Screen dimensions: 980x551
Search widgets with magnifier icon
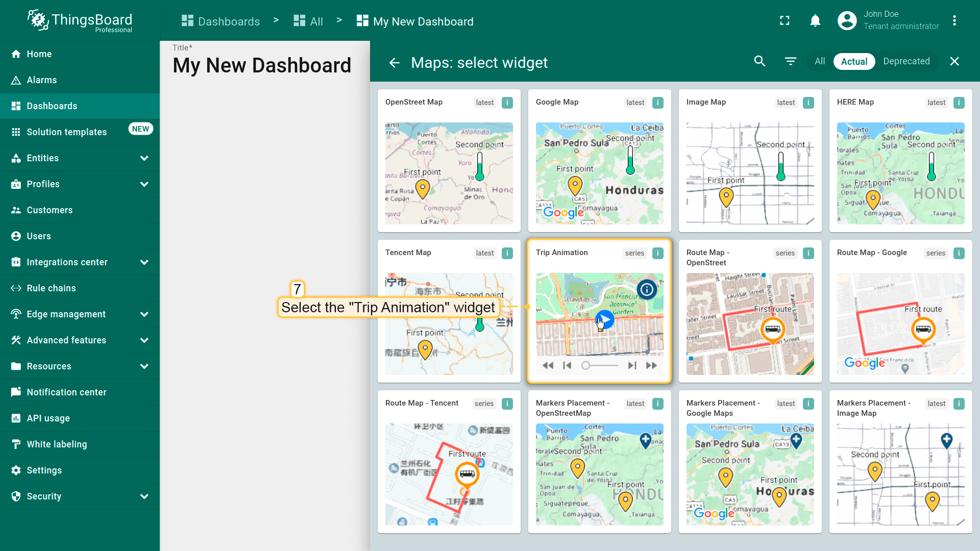pos(759,61)
